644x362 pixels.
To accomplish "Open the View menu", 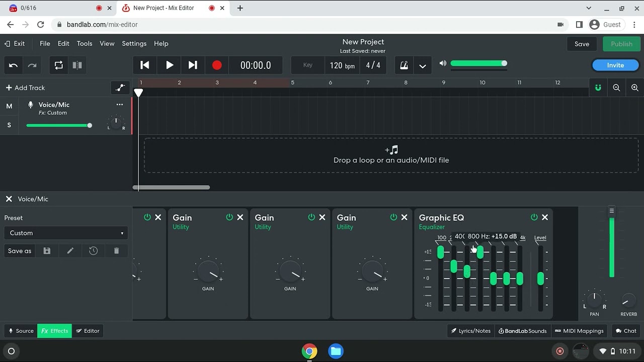I will point(107,44).
